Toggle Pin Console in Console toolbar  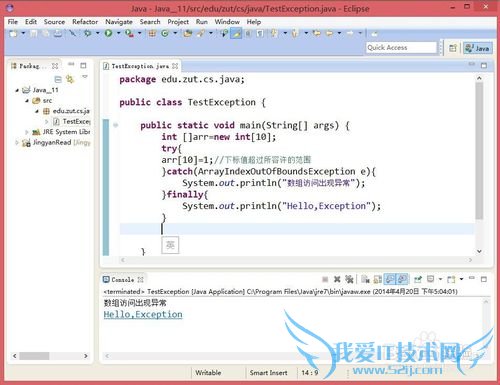coord(418,279)
